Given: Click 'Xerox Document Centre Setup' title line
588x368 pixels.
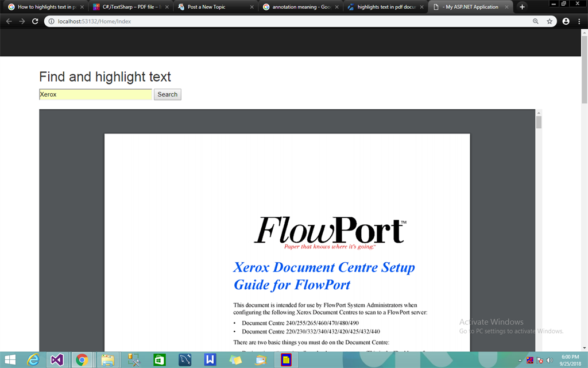Looking at the screenshot, I should pyautogui.click(x=324, y=267).
